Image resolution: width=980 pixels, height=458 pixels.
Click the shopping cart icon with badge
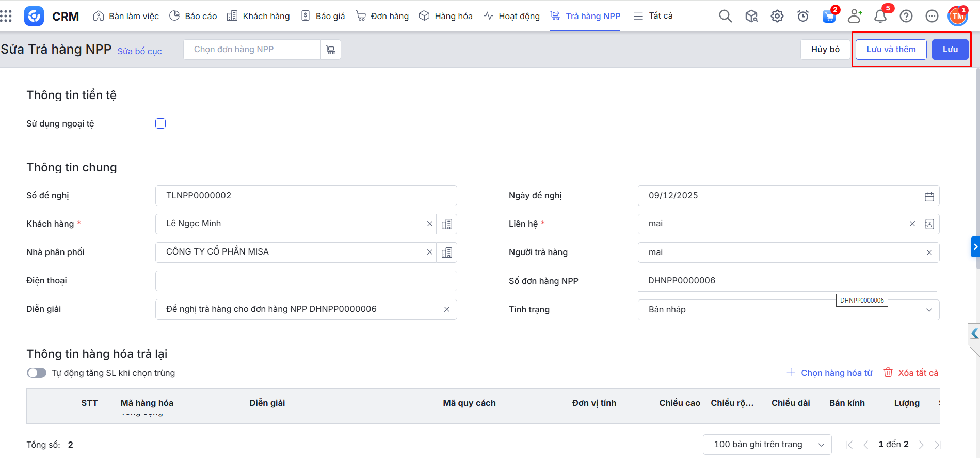click(x=829, y=17)
